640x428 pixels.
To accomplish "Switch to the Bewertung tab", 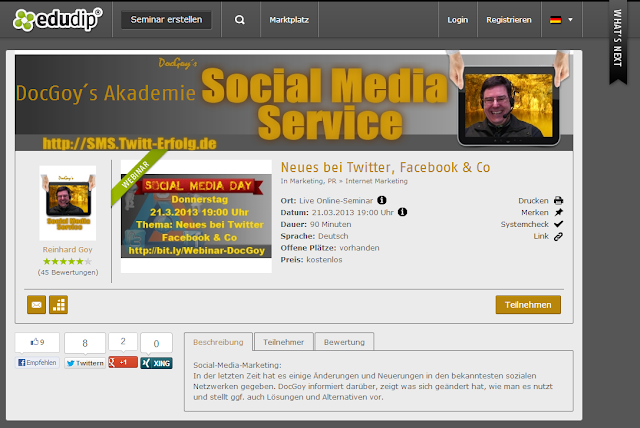I will click(344, 342).
